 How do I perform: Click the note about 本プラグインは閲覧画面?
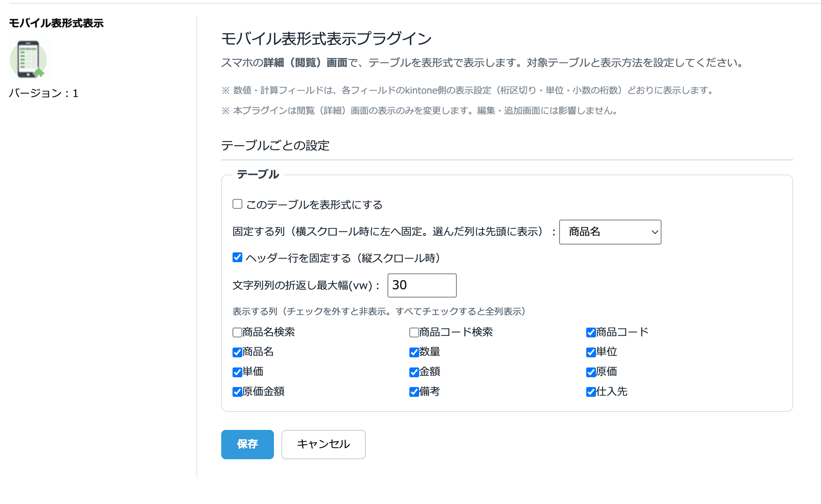pyautogui.click(x=420, y=111)
